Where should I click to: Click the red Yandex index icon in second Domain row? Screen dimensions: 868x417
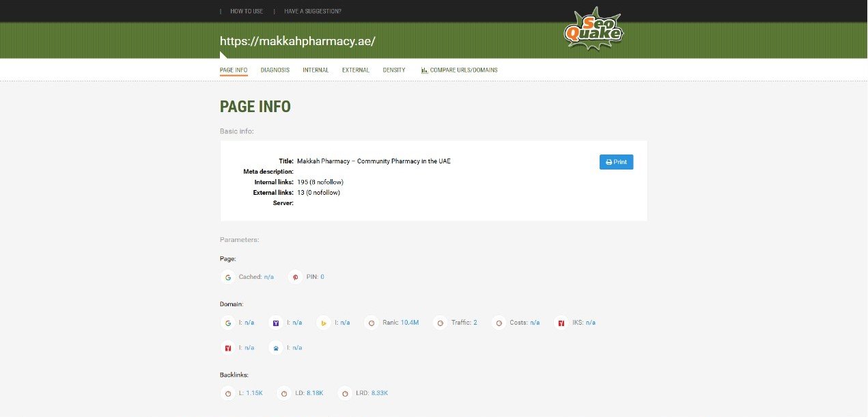228,348
